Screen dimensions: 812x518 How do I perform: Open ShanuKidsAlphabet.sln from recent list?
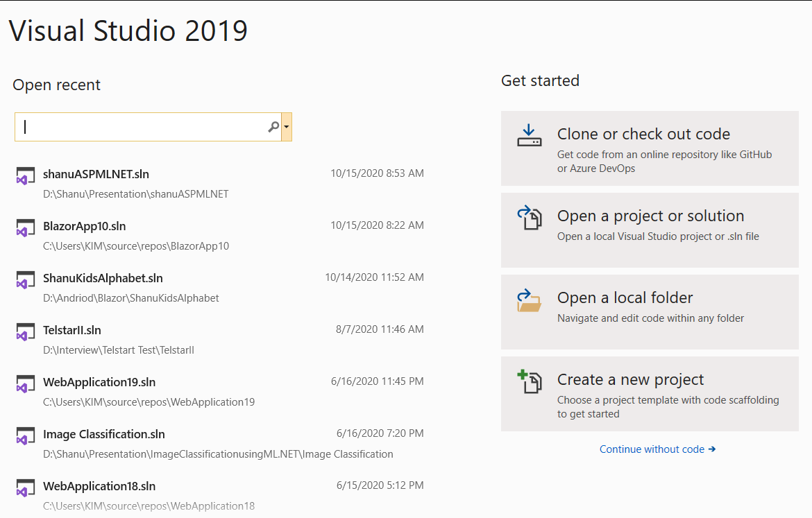tap(103, 278)
